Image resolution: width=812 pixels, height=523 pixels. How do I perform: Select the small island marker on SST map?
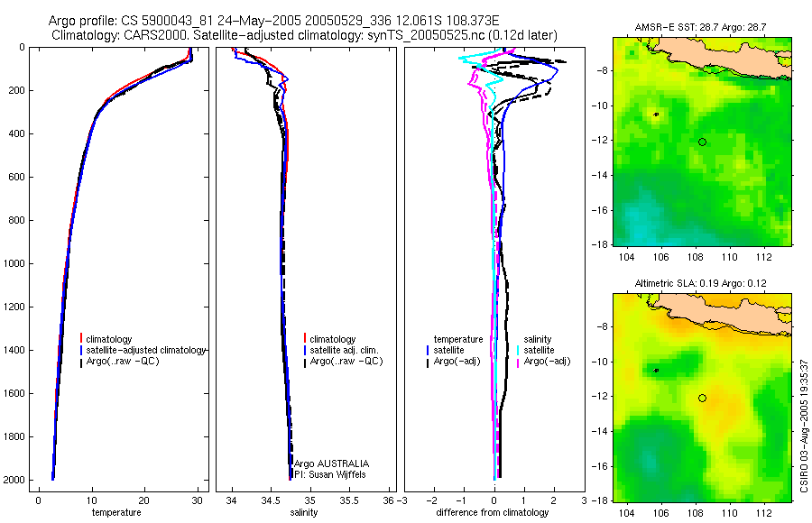pos(656,115)
